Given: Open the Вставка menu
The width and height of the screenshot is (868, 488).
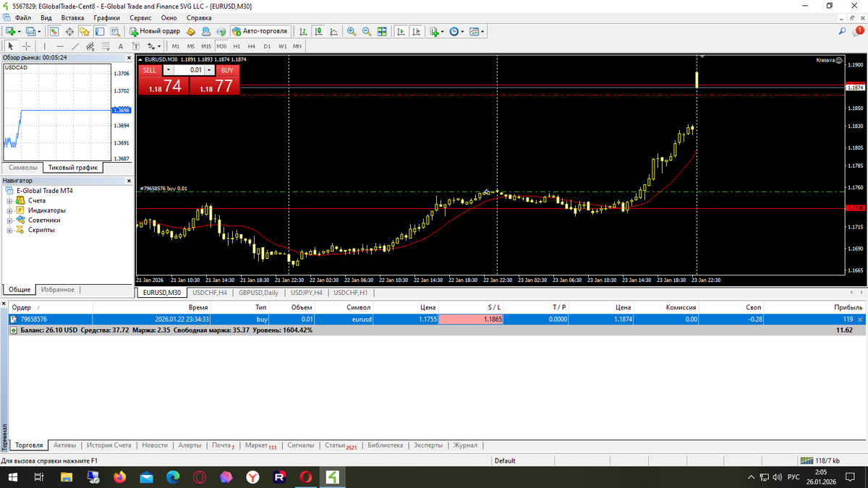Looking at the screenshot, I should pyautogui.click(x=72, y=17).
